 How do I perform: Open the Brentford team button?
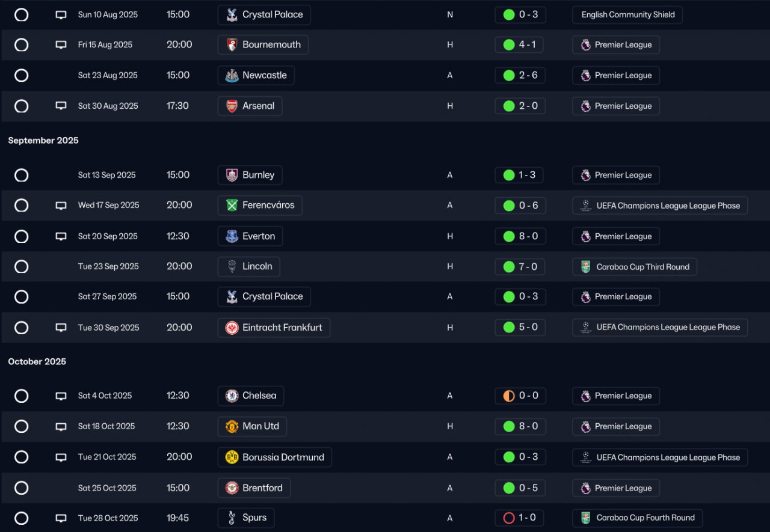[254, 488]
